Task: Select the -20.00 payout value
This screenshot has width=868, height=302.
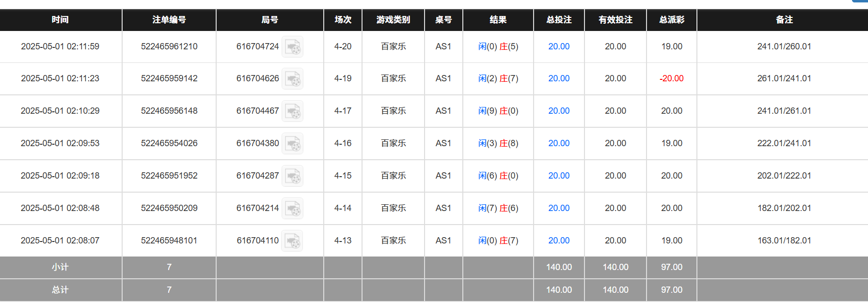Action: coord(672,78)
